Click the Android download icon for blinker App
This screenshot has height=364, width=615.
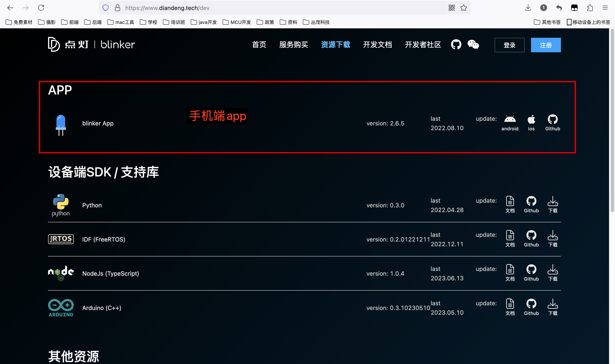pyautogui.click(x=510, y=120)
